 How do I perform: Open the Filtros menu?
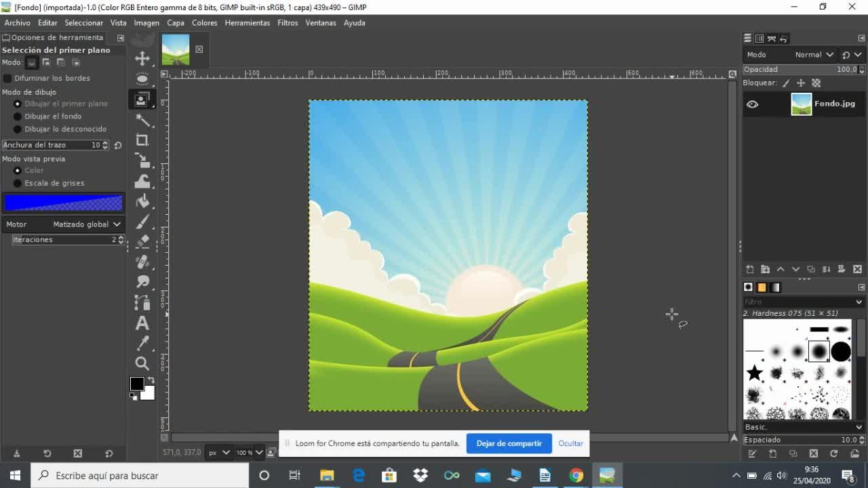click(x=288, y=22)
